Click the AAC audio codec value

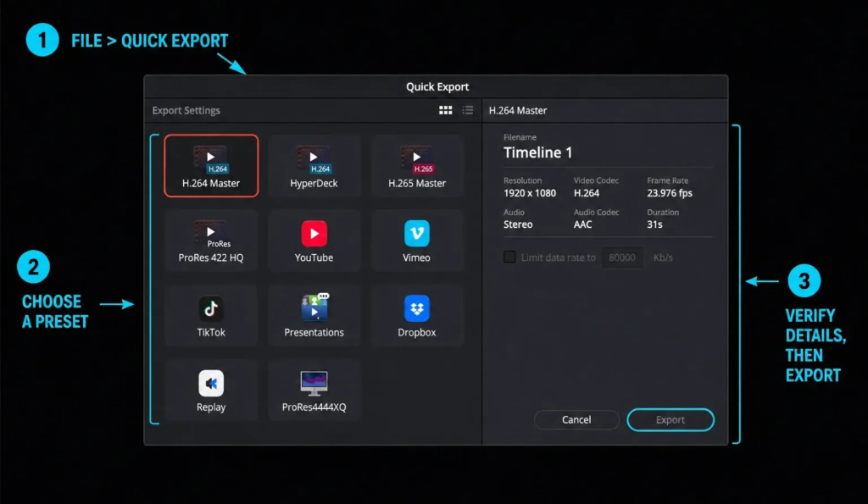pyautogui.click(x=583, y=224)
